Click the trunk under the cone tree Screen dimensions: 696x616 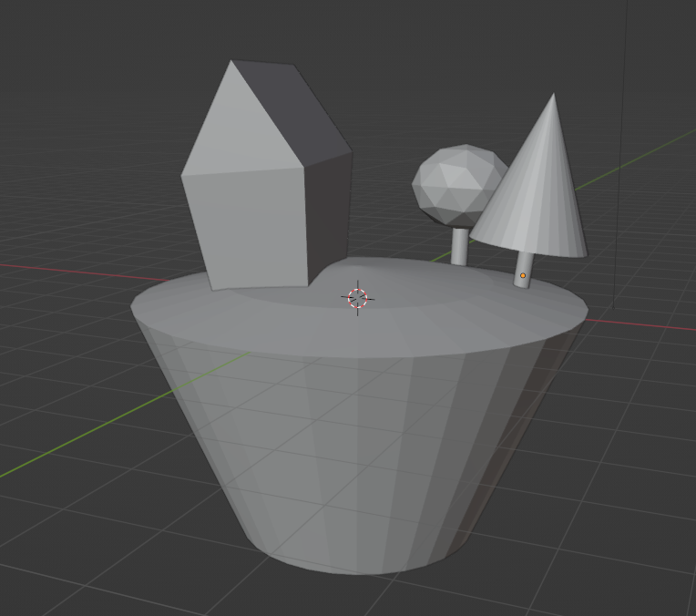pyautogui.click(x=521, y=267)
